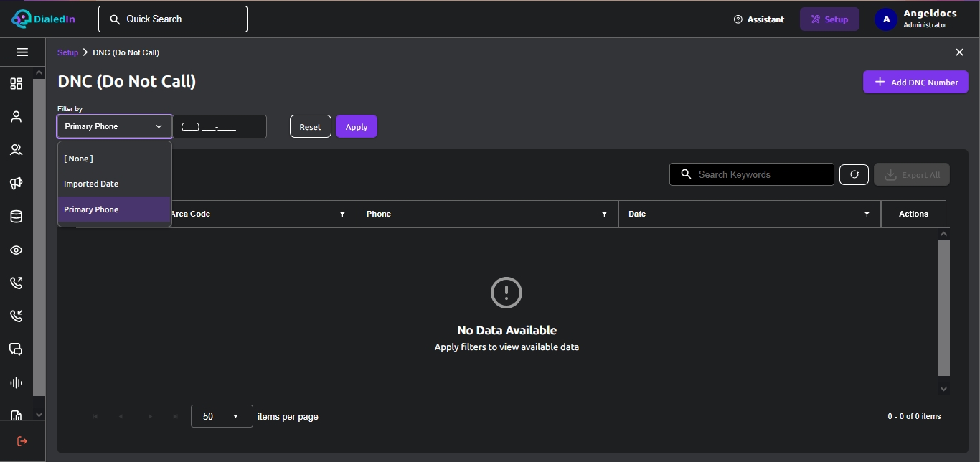Open the user group icon in sidebar
980x462 pixels.
pyautogui.click(x=16, y=150)
